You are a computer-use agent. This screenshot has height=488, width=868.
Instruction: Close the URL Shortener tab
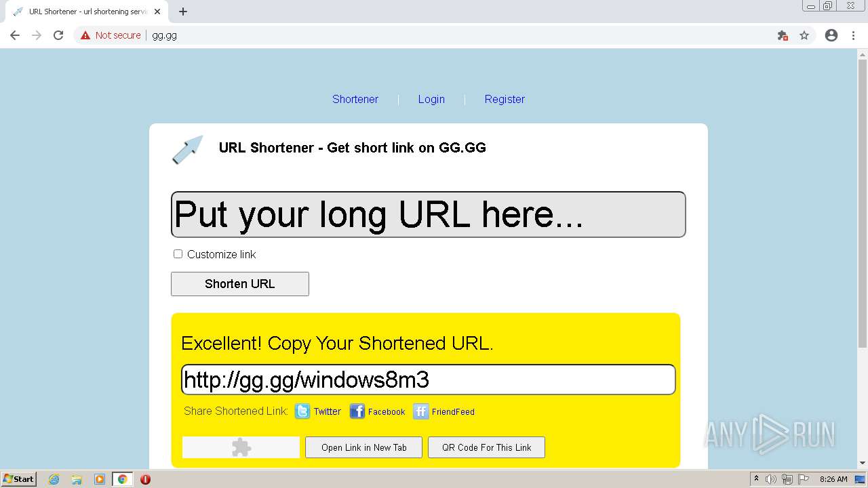click(157, 12)
